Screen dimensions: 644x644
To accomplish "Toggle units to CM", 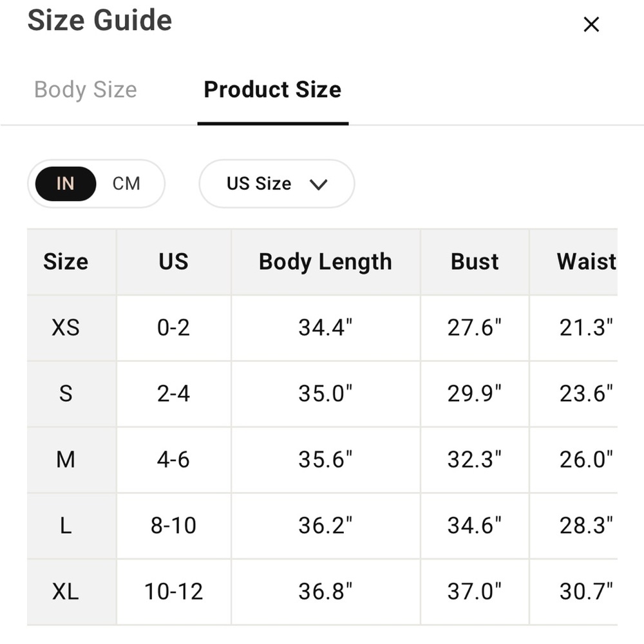I will [126, 184].
